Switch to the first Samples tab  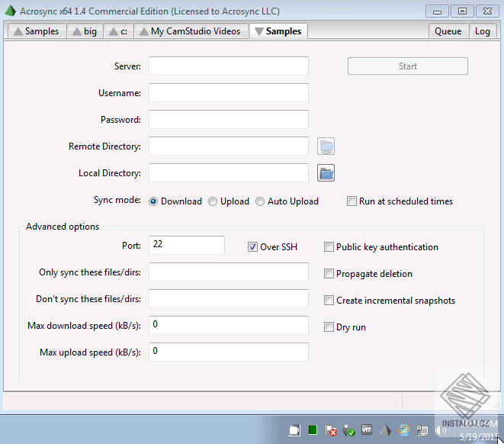[37, 31]
